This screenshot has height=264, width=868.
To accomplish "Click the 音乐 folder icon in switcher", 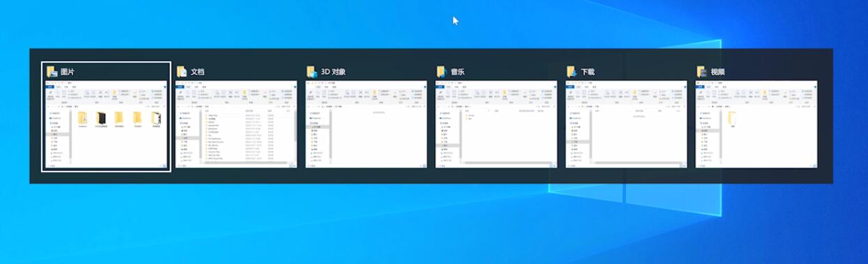I will pos(442,72).
